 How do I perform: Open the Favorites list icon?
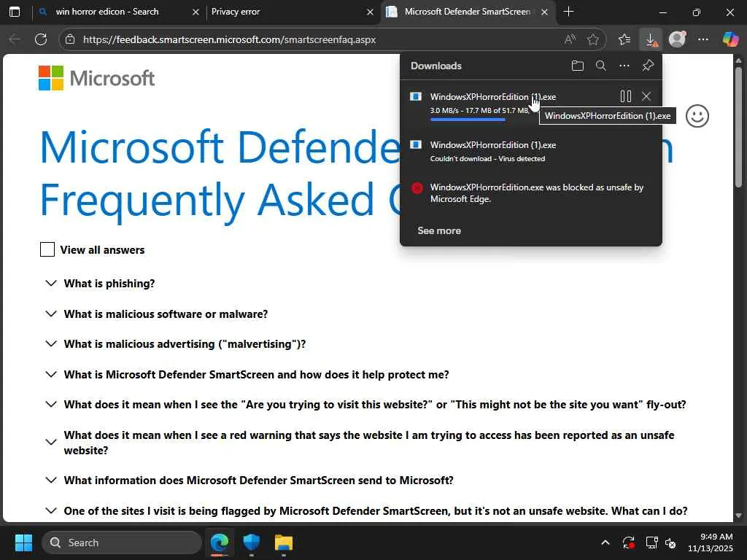(624, 39)
